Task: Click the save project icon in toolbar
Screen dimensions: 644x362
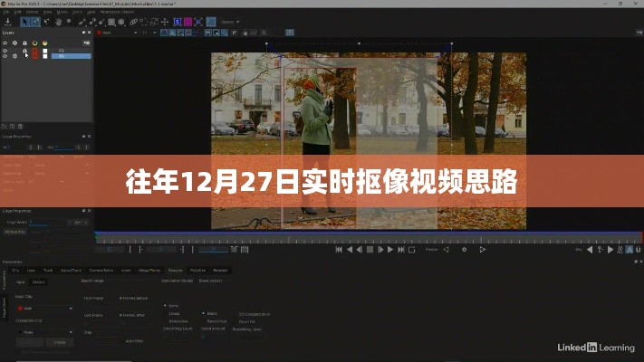Action: coord(8,21)
